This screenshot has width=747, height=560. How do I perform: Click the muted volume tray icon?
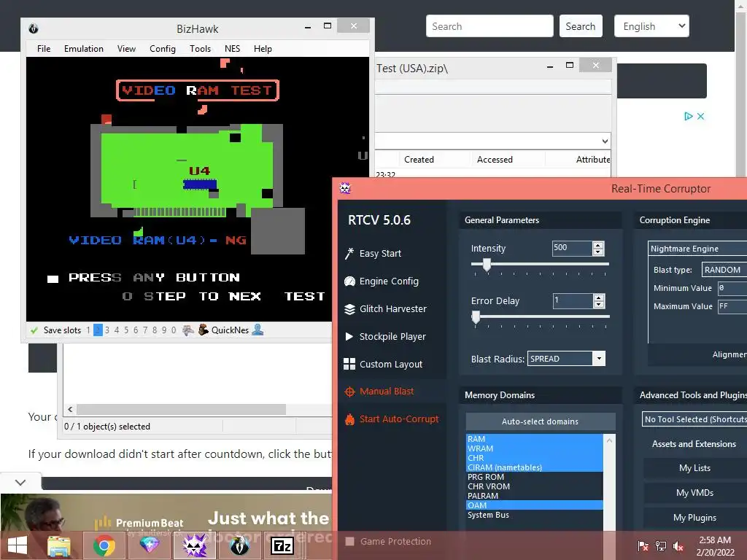tap(678, 545)
